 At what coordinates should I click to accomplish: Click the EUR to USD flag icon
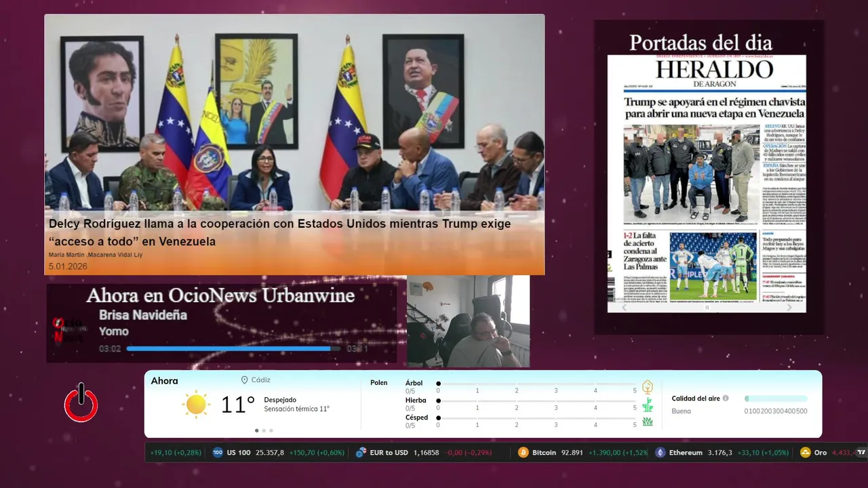pos(361,452)
